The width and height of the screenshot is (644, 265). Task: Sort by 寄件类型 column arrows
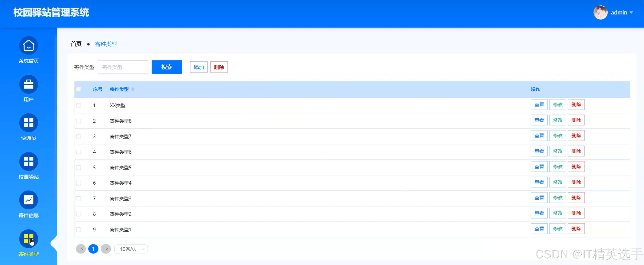[x=133, y=89]
